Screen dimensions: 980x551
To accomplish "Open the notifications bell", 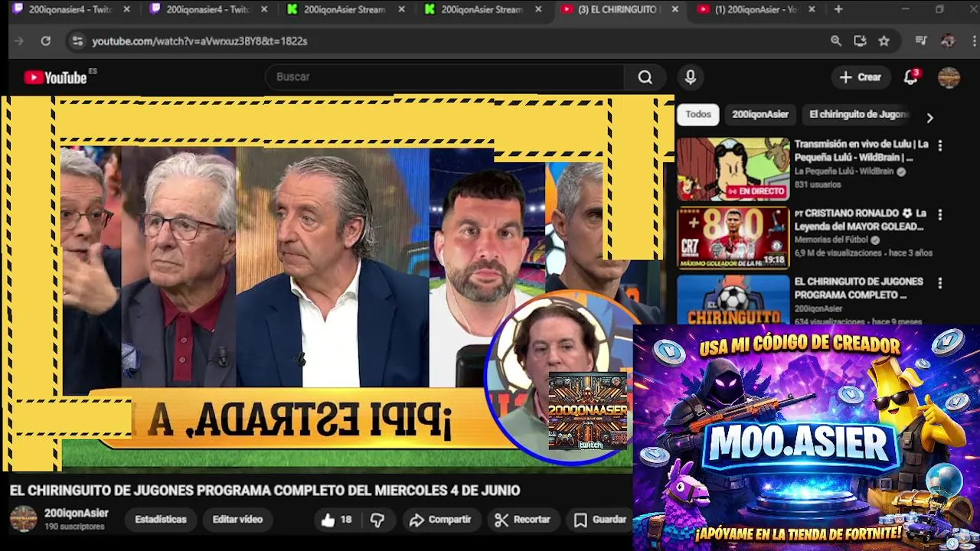I will (x=910, y=77).
